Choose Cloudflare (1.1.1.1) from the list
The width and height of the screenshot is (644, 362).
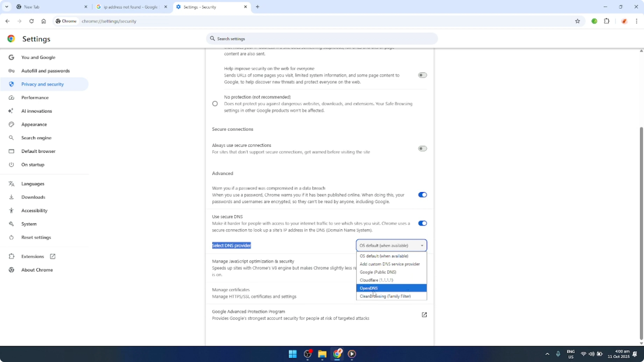(376, 280)
